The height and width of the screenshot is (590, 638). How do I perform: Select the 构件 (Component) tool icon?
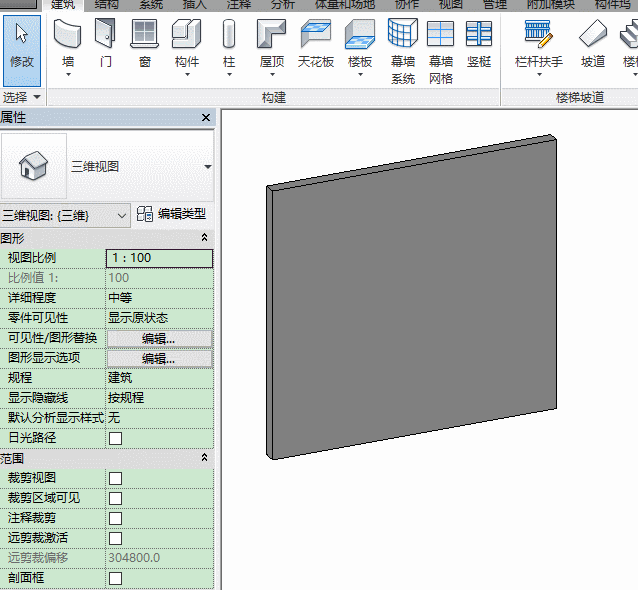click(187, 34)
